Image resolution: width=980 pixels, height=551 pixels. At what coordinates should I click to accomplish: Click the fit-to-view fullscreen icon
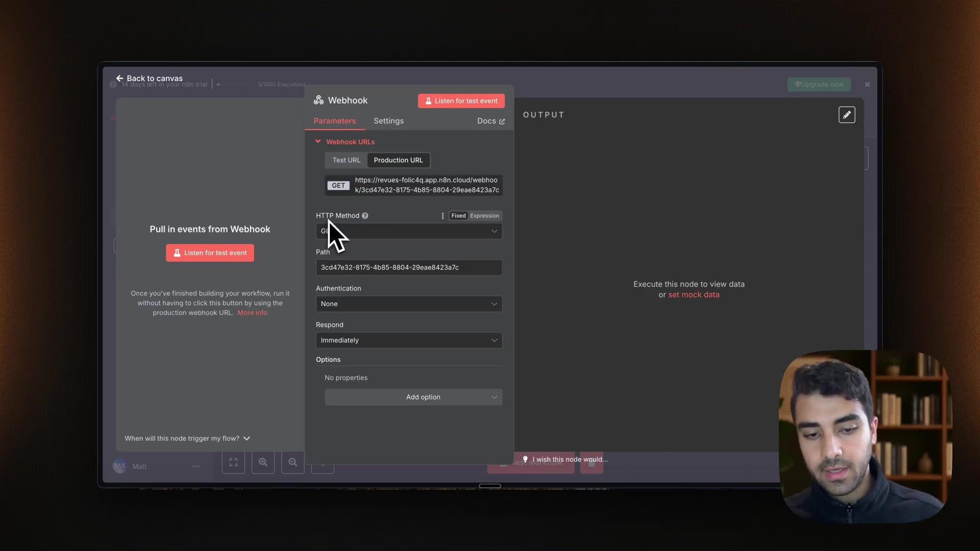coord(233,462)
